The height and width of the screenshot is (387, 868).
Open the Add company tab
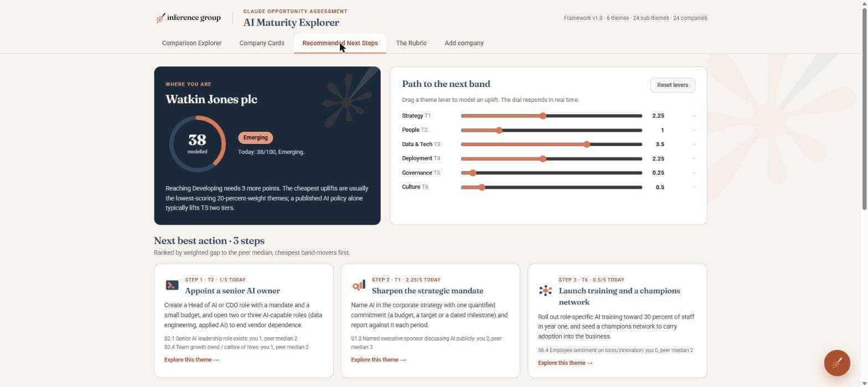(464, 43)
